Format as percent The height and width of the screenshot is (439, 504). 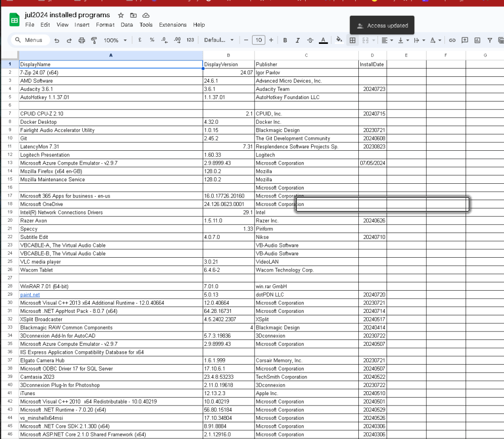[x=152, y=40]
